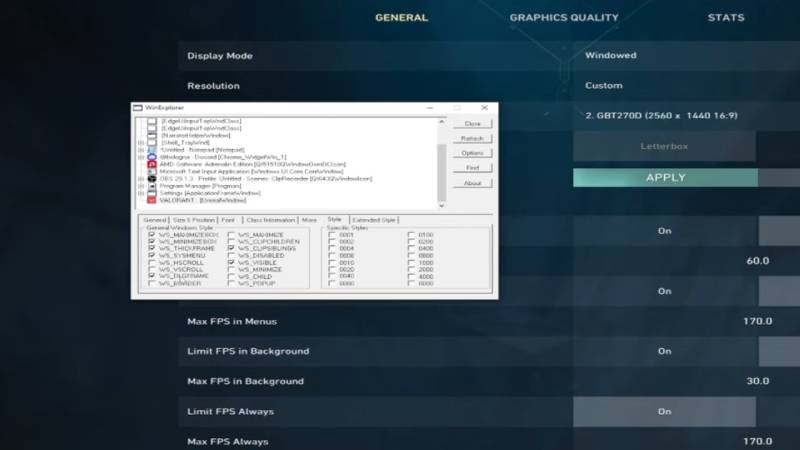Select the Notepad icon in WinExplorer tree
800x450 pixels.
[x=152, y=150]
